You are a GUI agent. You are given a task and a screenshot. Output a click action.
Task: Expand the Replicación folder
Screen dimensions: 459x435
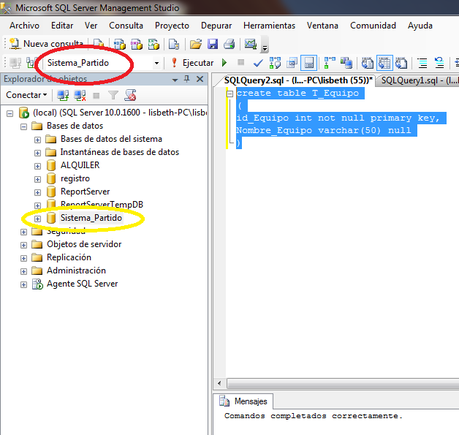24,258
